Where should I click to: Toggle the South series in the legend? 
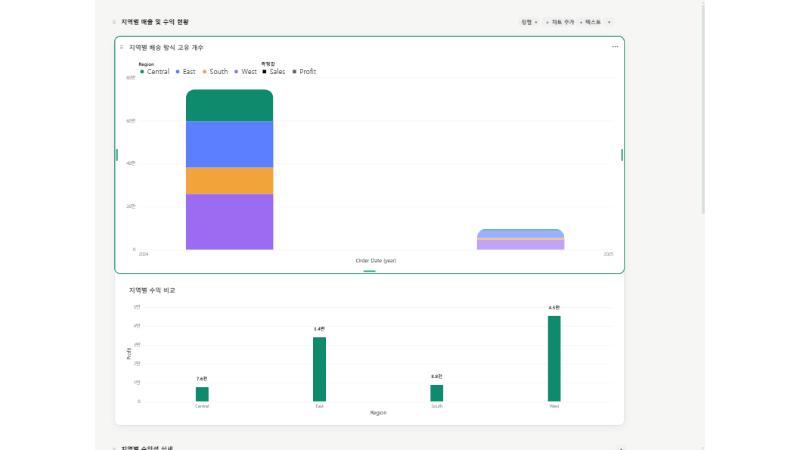(215, 71)
